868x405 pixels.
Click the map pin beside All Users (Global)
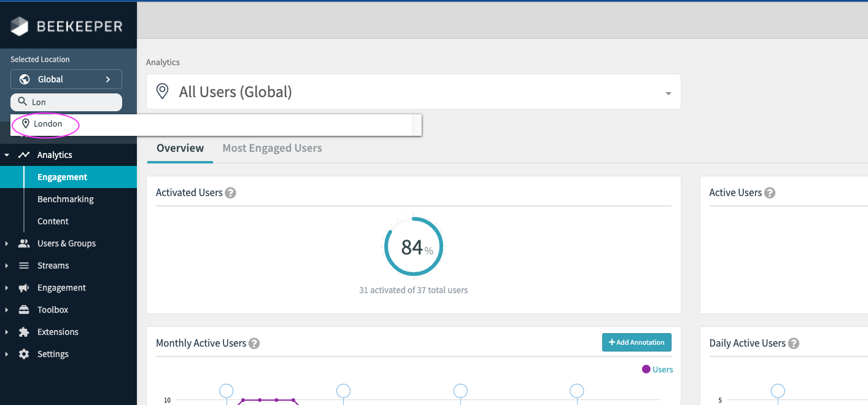click(x=162, y=92)
